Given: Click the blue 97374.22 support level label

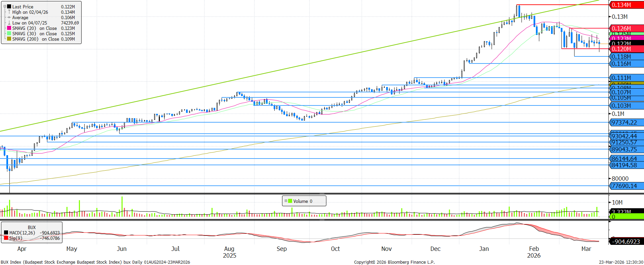Looking at the screenshot, I should click(x=626, y=123).
